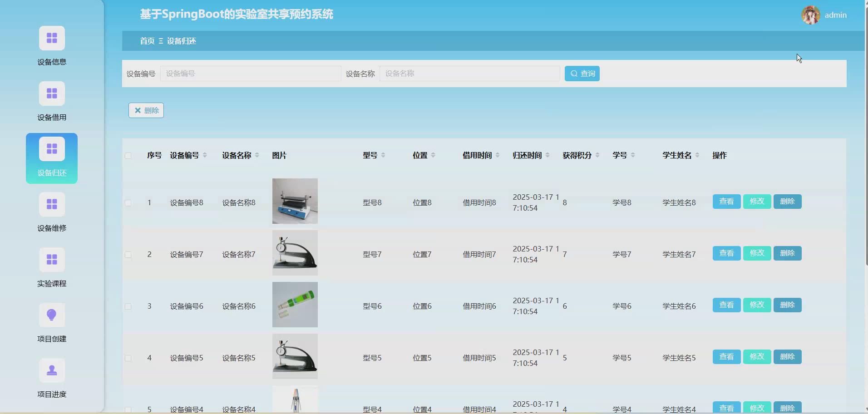This screenshot has width=868, height=414.
Task: Open the 设备维修 panel
Action: coord(52,212)
